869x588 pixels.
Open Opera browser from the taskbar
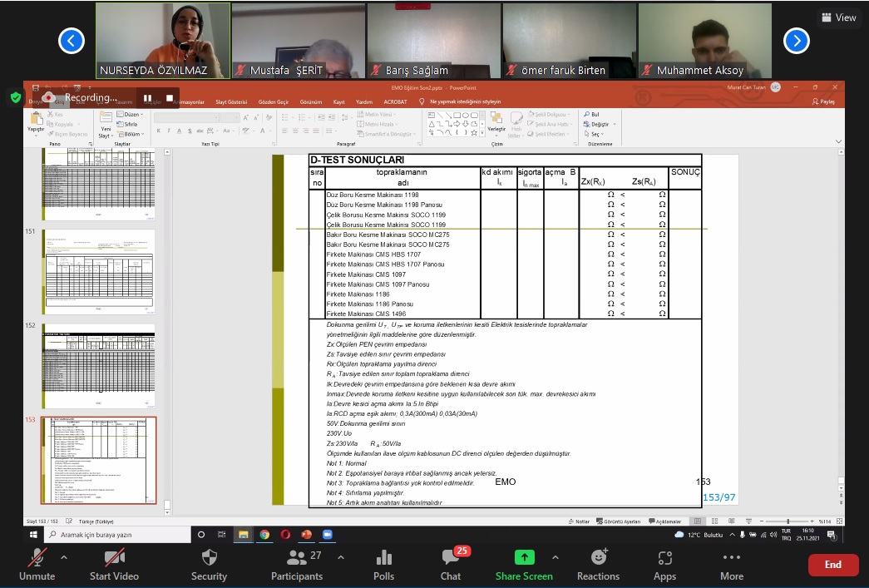click(x=285, y=535)
